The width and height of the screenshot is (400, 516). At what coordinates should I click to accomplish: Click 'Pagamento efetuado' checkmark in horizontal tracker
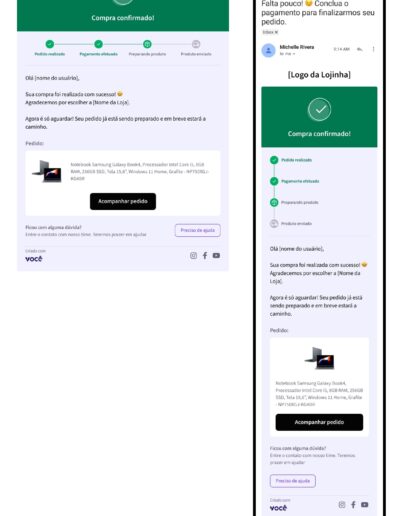point(98,44)
